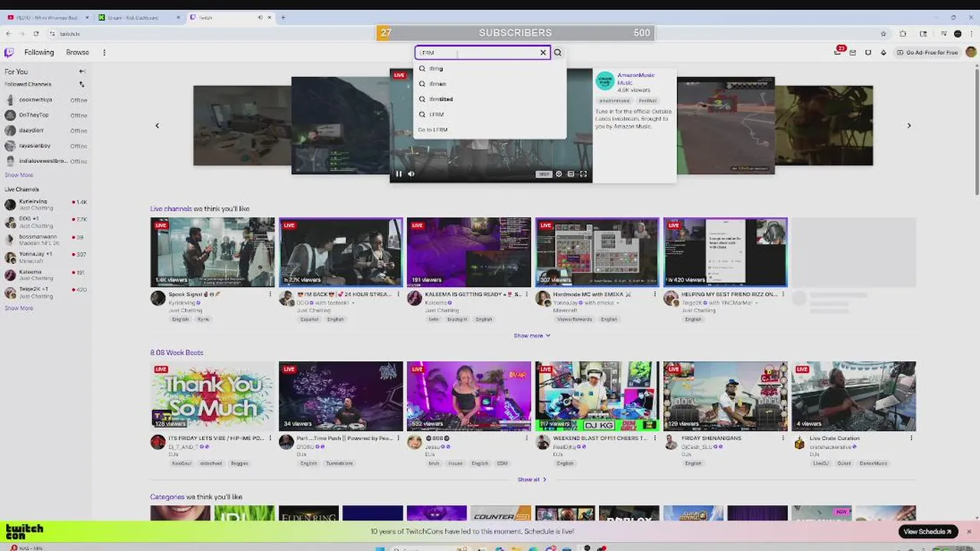
Task: Open the Chrome three-dot menu
Action: point(972,34)
